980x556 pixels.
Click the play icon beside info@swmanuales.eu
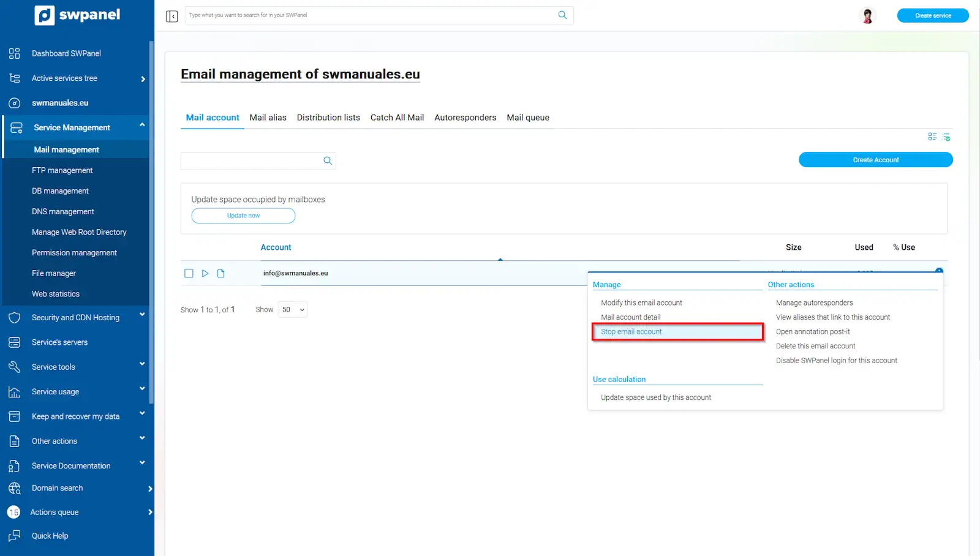point(205,274)
